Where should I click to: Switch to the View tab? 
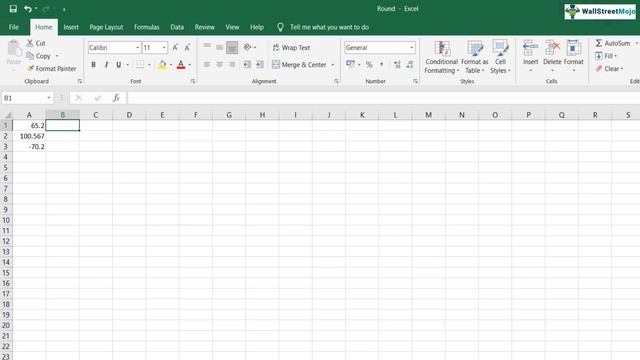[232, 27]
